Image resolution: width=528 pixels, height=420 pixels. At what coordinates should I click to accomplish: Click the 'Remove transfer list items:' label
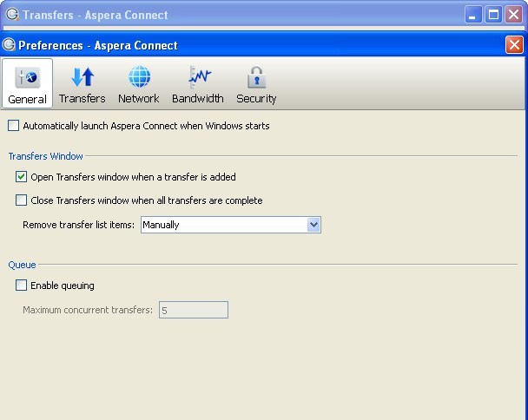click(78, 225)
